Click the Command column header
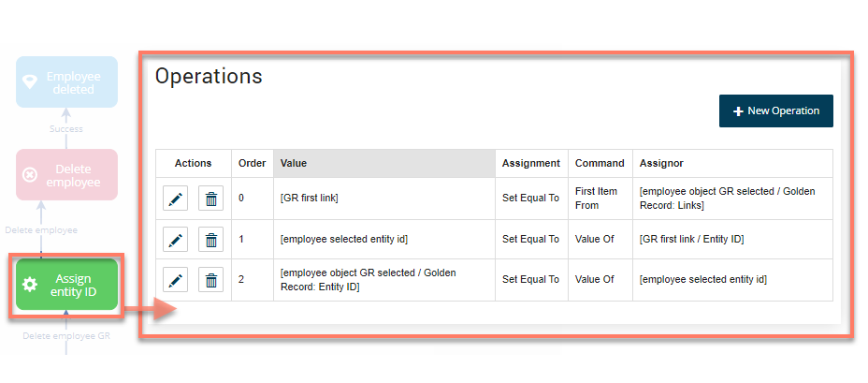 click(x=600, y=163)
